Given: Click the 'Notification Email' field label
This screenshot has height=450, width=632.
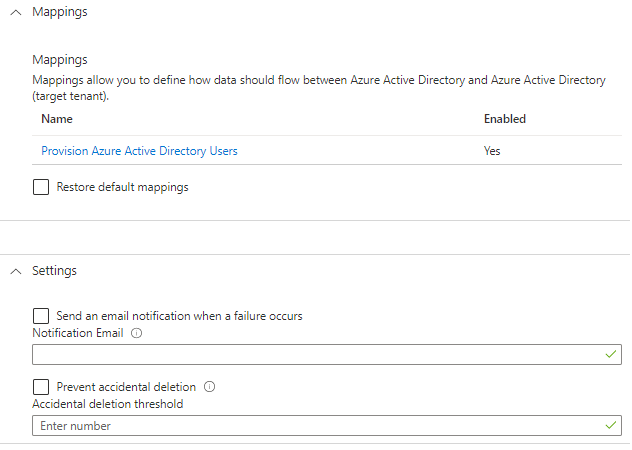Looking at the screenshot, I should coord(77,333).
